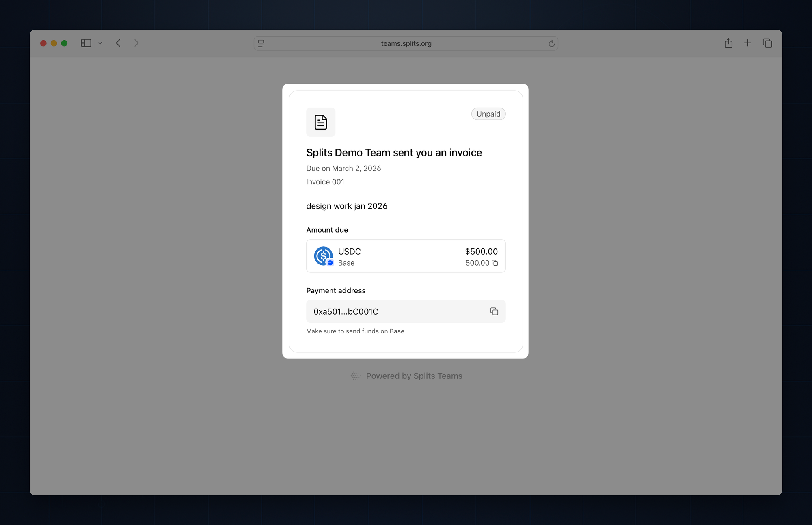Copy the 500.00 USDC amount
The height and width of the screenshot is (525, 812).
click(x=495, y=263)
